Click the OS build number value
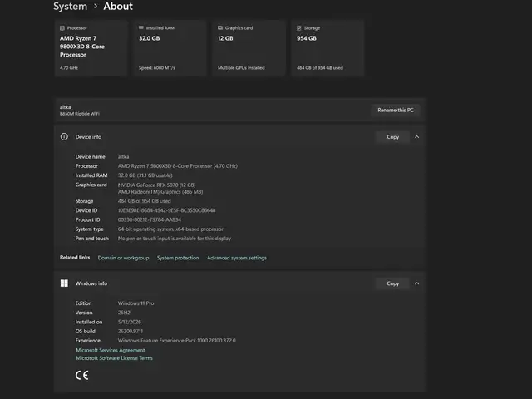532x399 pixels. tap(131, 332)
